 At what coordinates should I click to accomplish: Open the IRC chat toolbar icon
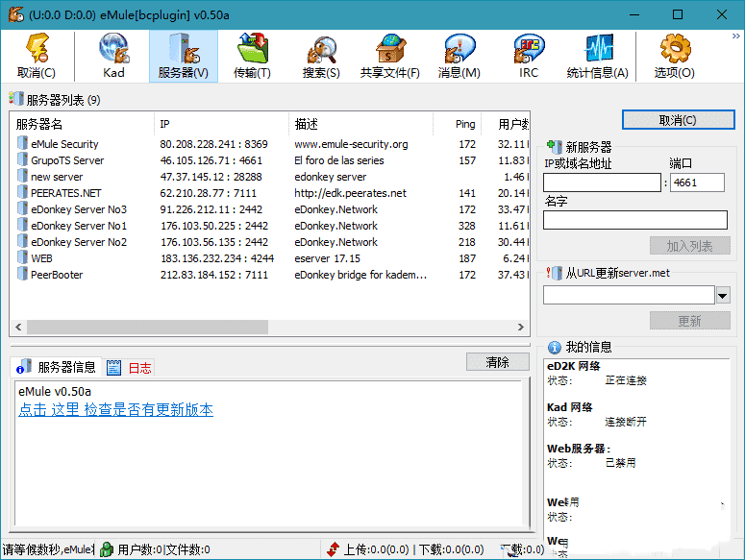(x=528, y=55)
